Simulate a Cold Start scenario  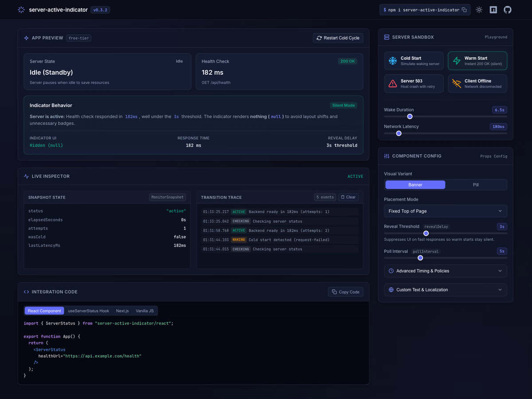point(414,61)
